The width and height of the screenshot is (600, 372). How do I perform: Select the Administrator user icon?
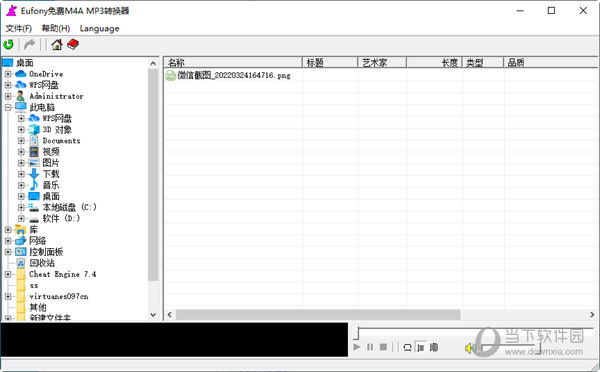click(21, 96)
